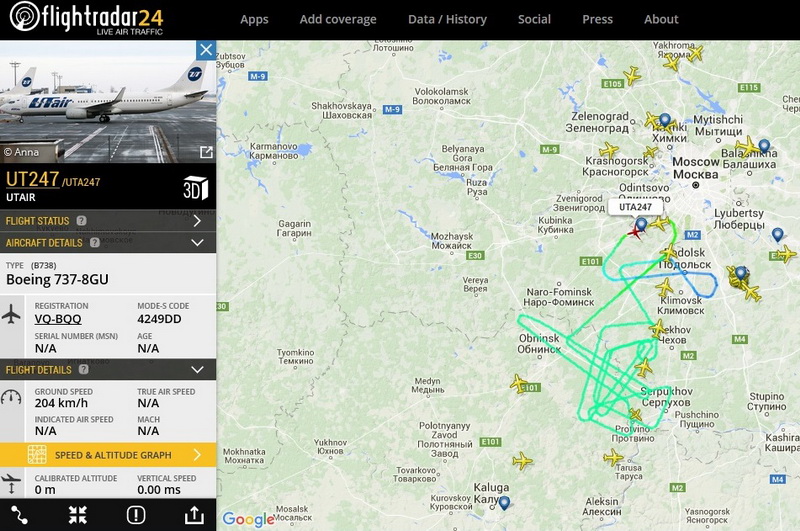This screenshot has width=800, height=531.
Task: Click the UT247 flight number link
Action: pyautogui.click(x=33, y=180)
